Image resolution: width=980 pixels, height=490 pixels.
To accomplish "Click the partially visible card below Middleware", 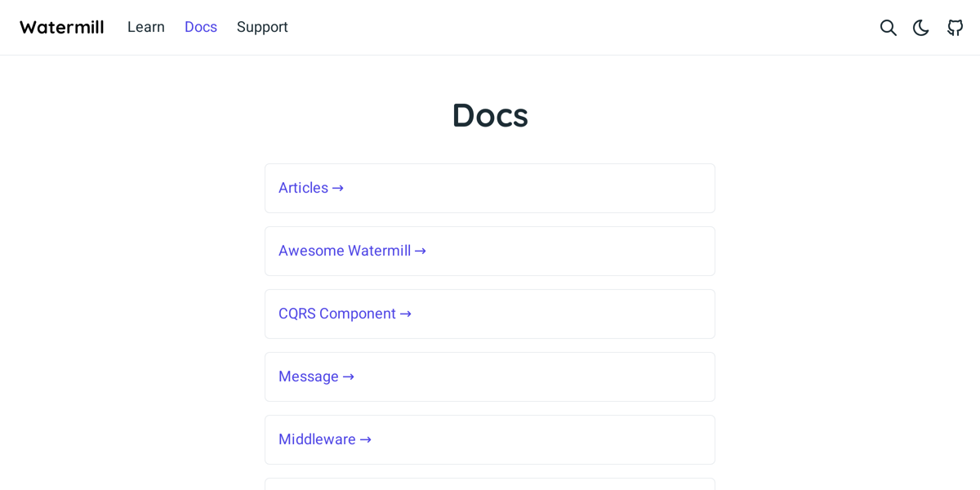I will (x=490, y=485).
